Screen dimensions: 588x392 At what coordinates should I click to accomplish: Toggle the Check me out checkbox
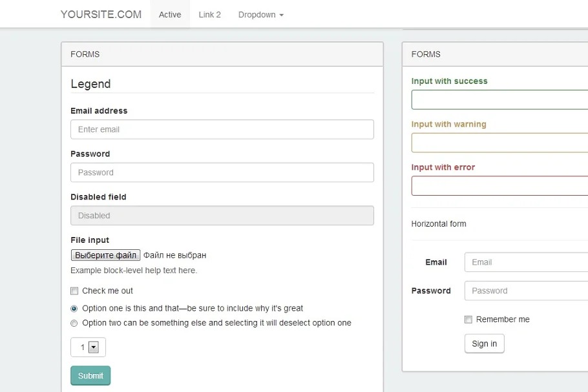tap(74, 291)
